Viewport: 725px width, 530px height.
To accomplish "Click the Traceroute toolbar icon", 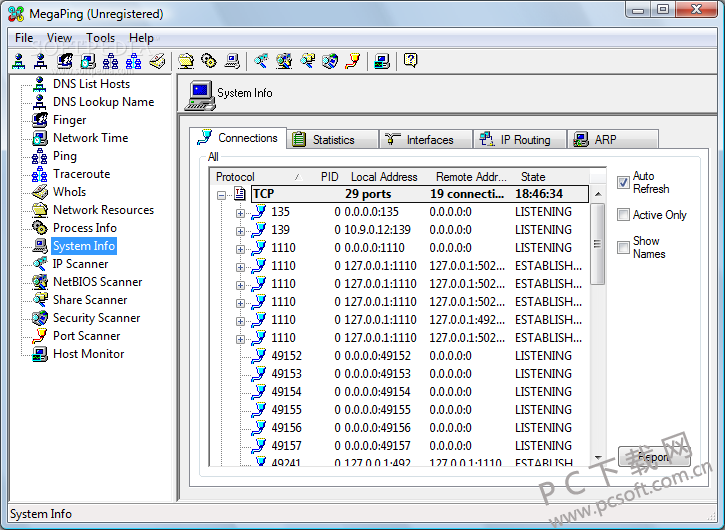I will [x=134, y=61].
